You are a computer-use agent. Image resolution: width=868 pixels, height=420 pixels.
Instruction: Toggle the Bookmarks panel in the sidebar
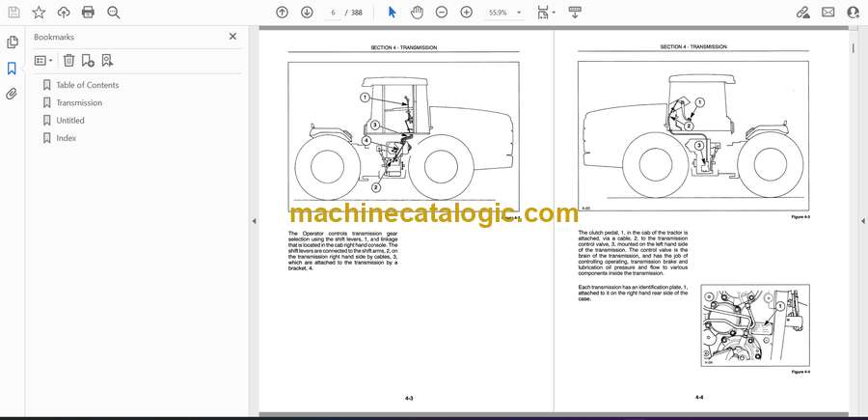pyautogui.click(x=13, y=69)
